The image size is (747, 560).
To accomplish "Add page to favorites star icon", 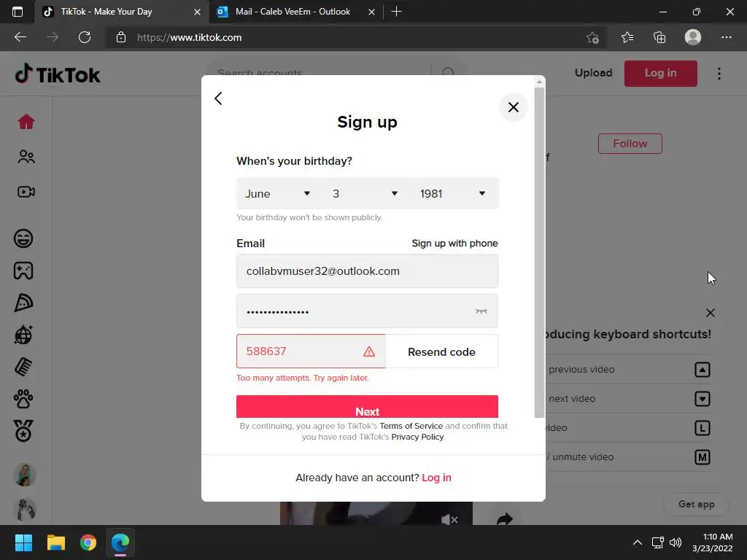I will (x=592, y=37).
